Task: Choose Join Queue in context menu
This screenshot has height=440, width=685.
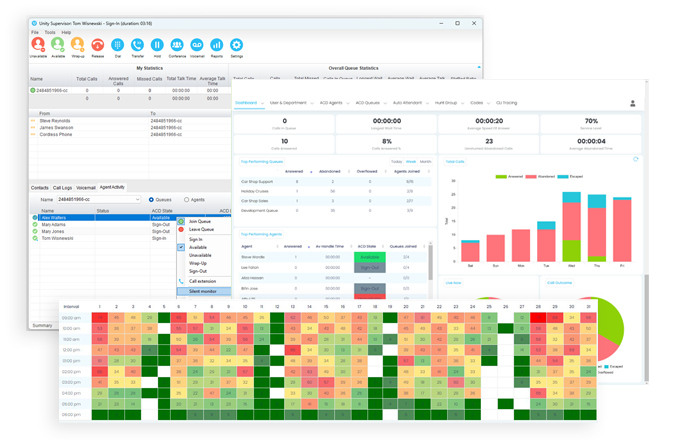Action: (x=204, y=222)
